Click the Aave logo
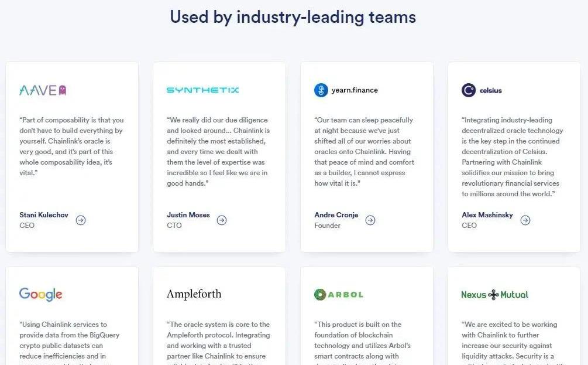Screen dimensions: 588x365 pyautogui.click(x=43, y=90)
